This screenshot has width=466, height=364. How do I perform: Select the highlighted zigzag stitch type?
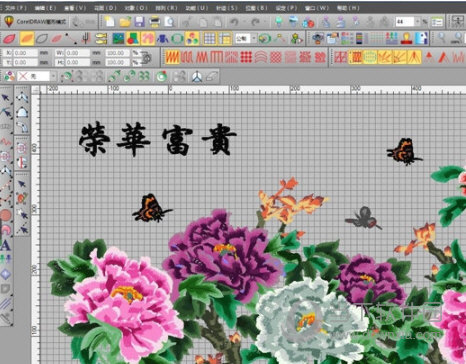coord(172,57)
